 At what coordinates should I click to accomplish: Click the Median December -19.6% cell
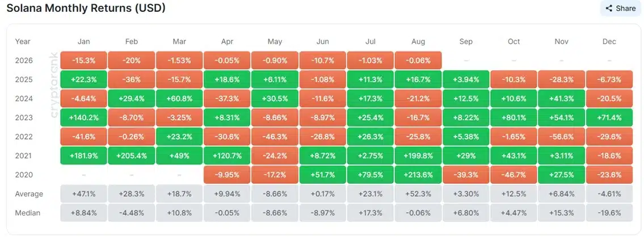click(609, 213)
